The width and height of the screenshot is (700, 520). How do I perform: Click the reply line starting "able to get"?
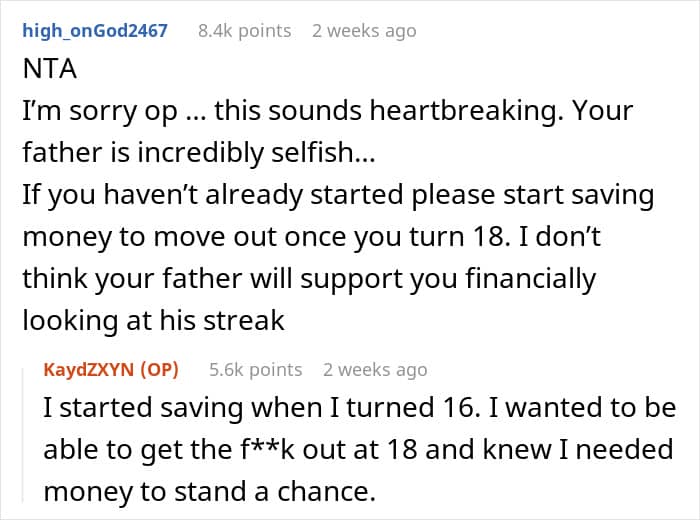[x=357, y=450]
